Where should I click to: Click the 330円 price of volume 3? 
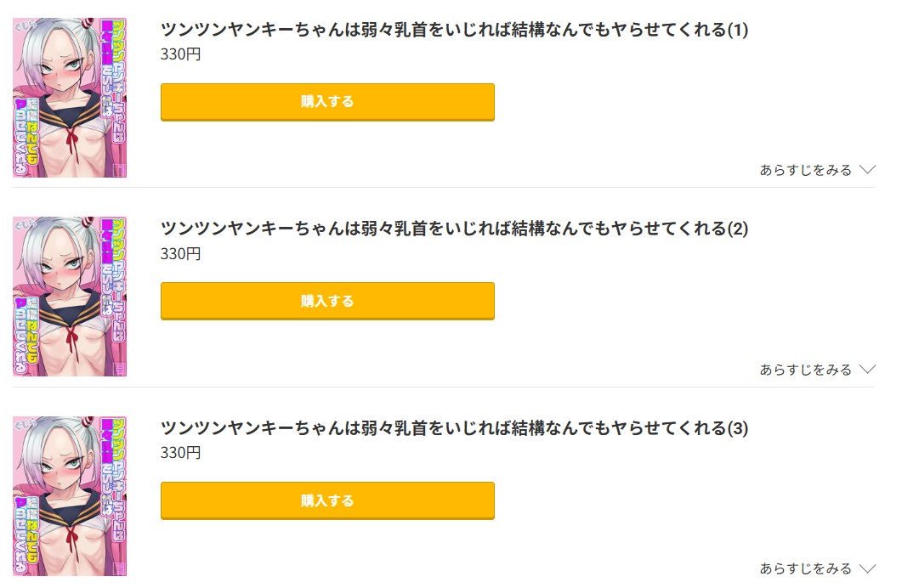(x=180, y=453)
